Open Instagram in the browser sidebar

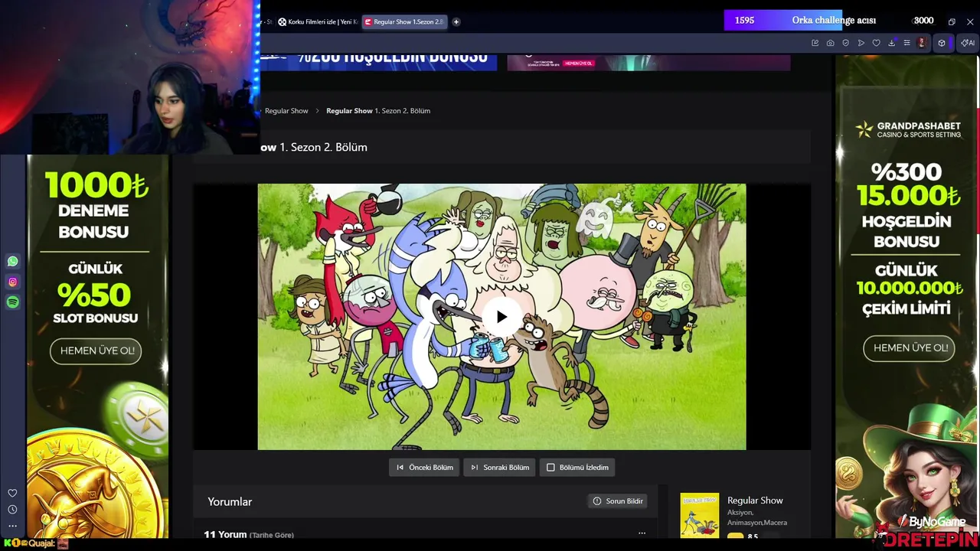coord(12,282)
